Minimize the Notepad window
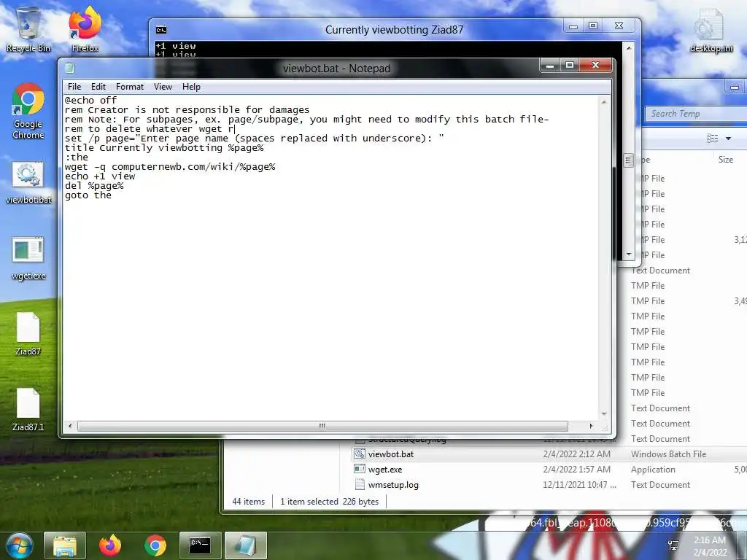The width and height of the screenshot is (747, 560). (550, 65)
